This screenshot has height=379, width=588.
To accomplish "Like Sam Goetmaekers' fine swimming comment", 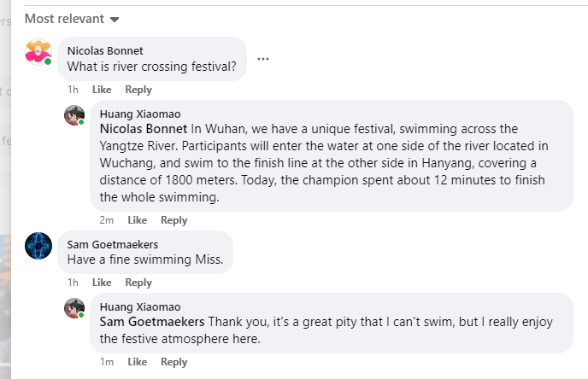I will click(102, 283).
